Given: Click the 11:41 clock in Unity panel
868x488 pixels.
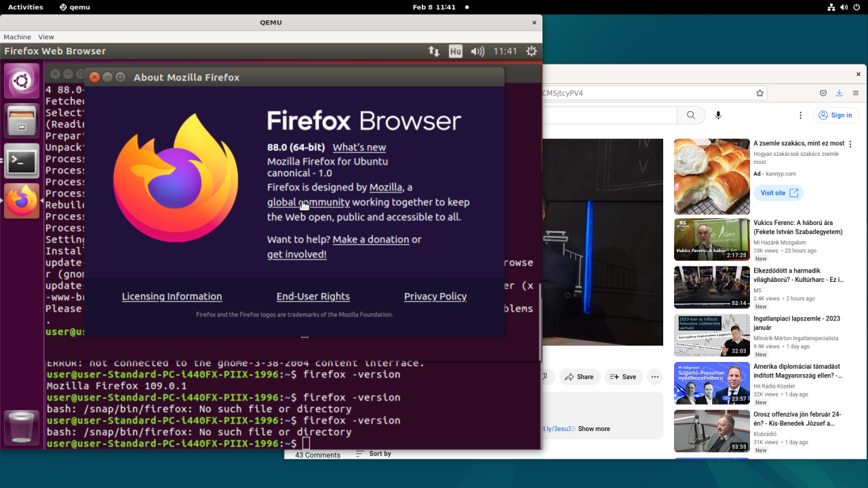Looking at the screenshot, I should [505, 51].
